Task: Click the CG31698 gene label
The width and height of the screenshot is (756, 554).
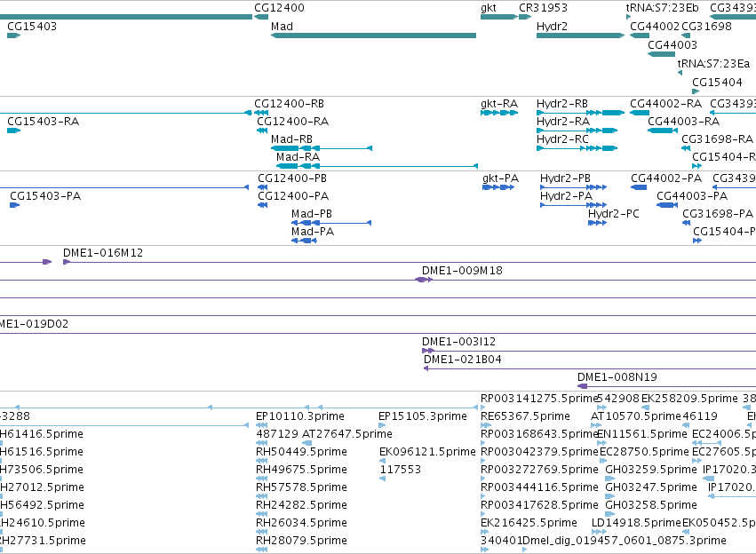Action: [x=706, y=27]
